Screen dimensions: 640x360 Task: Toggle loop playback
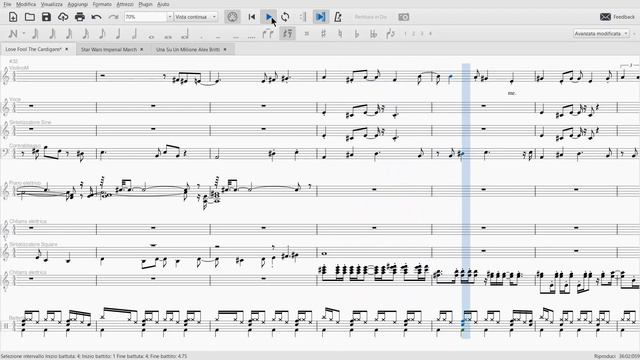click(x=285, y=17)
